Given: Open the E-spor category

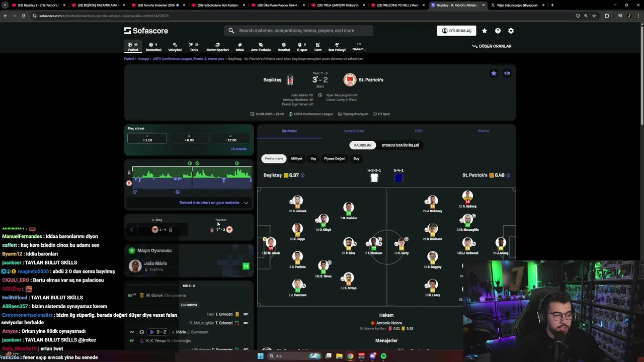Looking at the screenshot, I should click(302, 47).
